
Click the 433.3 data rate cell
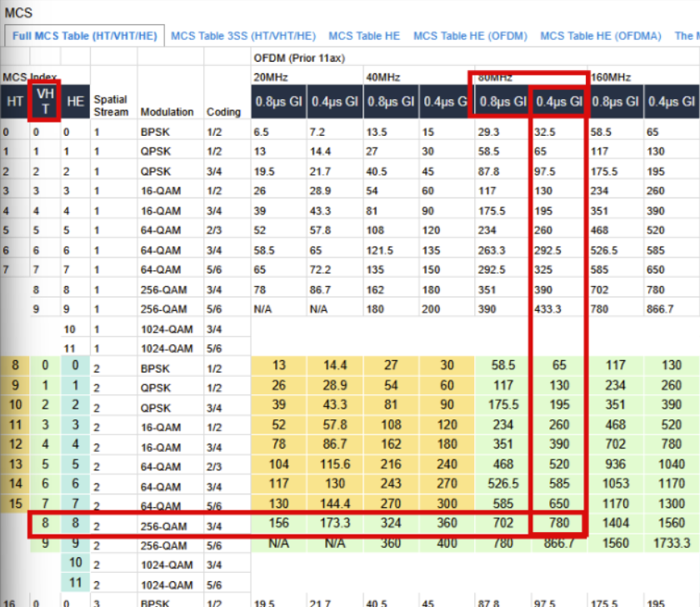point(549,309)
